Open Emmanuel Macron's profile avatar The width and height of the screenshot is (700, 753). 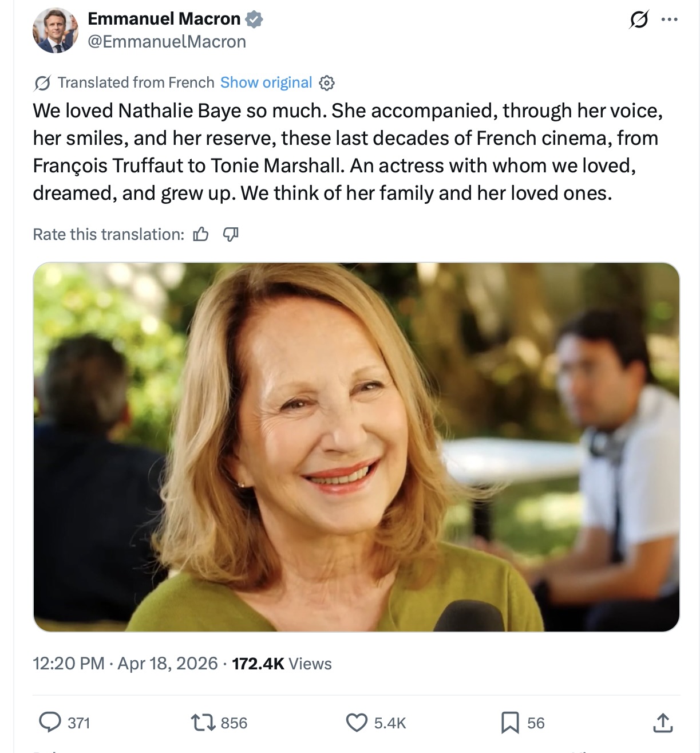click(56, 30)
